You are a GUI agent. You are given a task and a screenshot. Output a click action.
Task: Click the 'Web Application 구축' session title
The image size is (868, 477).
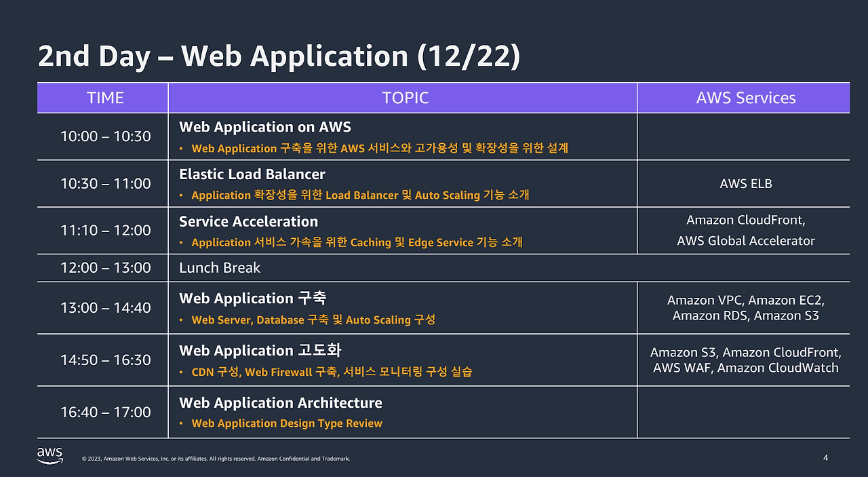click(252, 298)
